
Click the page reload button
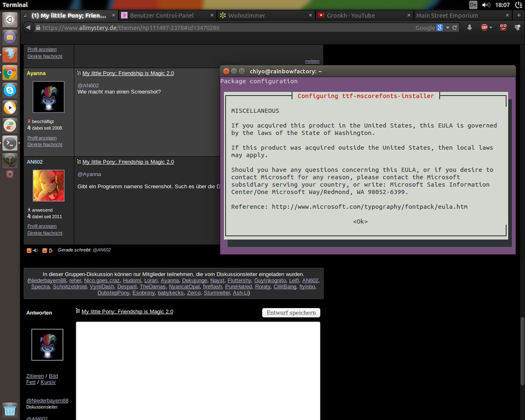coord(455,28)
